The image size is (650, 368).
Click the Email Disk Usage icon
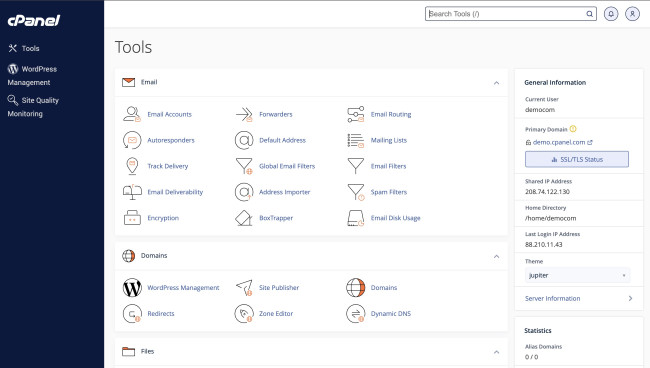[356, 218]
